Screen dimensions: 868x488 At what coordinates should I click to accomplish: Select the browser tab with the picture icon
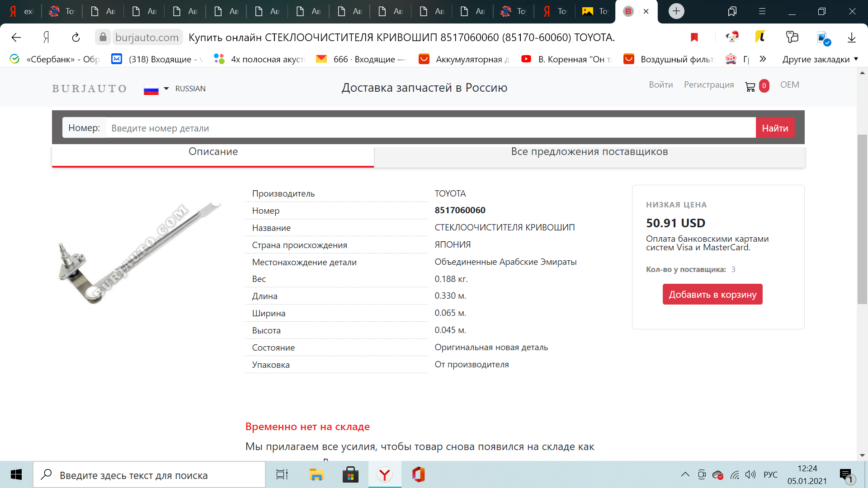coord(595,11)
